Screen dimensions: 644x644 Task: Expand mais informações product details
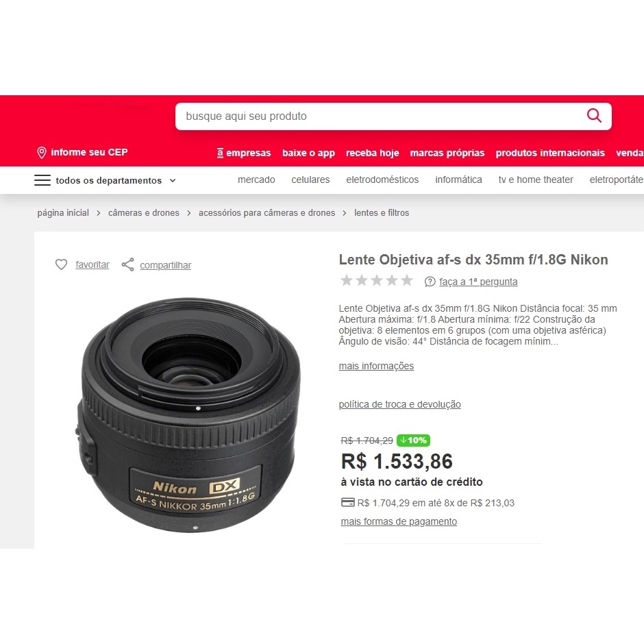[x=376, y=366]
